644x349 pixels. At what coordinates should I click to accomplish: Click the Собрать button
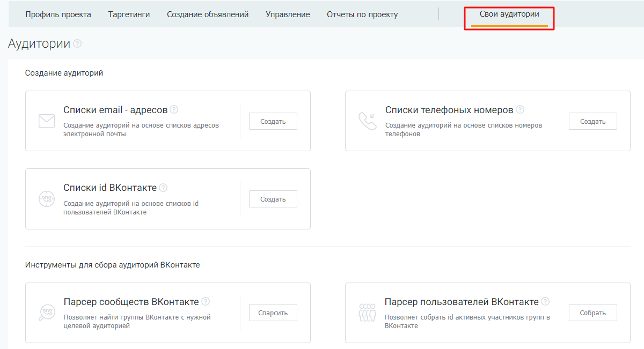[593, 313]
